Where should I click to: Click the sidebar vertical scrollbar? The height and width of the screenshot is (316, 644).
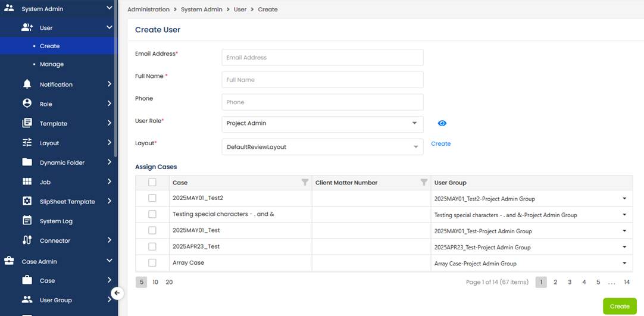116,78
